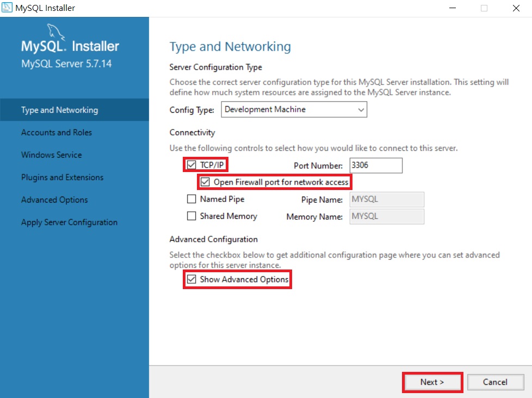532x398 pixels.
Task: Click the Memory Name field
Action: [387, 216]
